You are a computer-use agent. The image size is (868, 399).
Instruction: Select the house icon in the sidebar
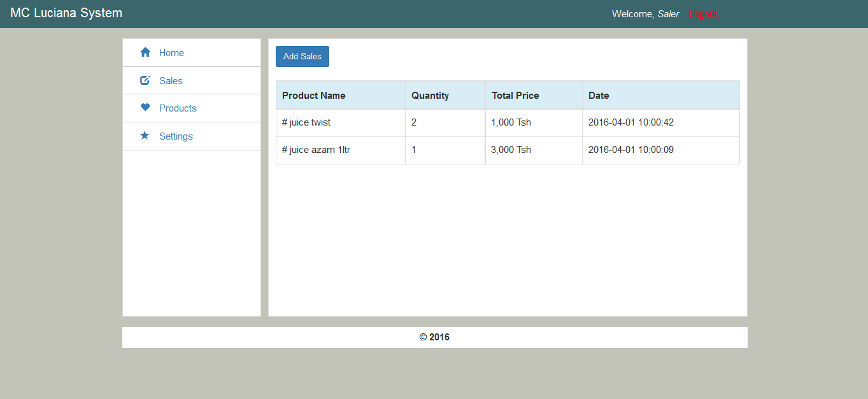point(145,52)
